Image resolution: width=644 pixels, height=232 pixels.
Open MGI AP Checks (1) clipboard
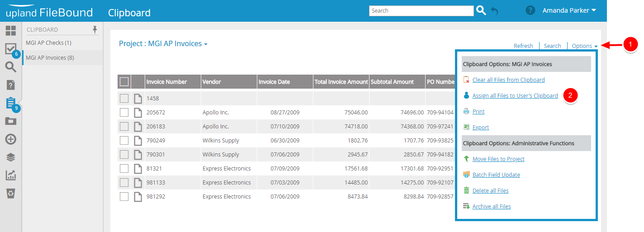tap(49, 43)
